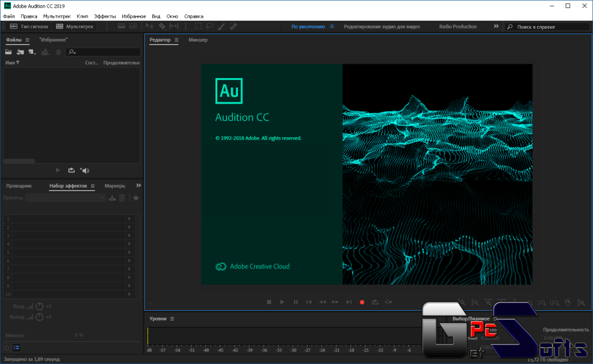Open the New File dropdown icon
Screen dimensions: 593x364
pyautogui.click(x=32, y=52)
